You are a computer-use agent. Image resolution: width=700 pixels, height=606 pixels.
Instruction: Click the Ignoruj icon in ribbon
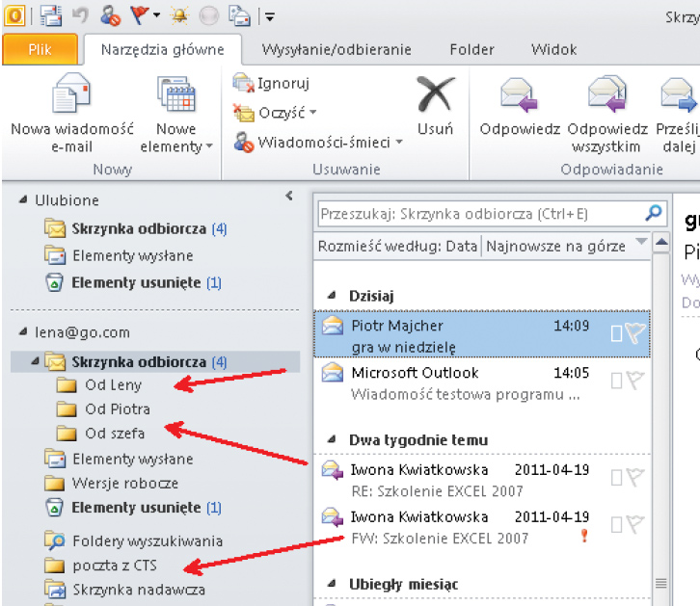(x=243, y=84)
